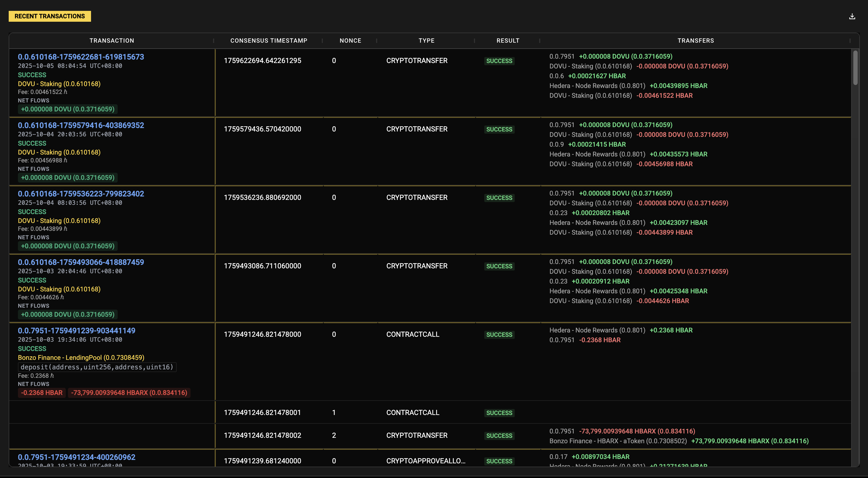Click the SUCCESS badge on first row

point(499,61)
